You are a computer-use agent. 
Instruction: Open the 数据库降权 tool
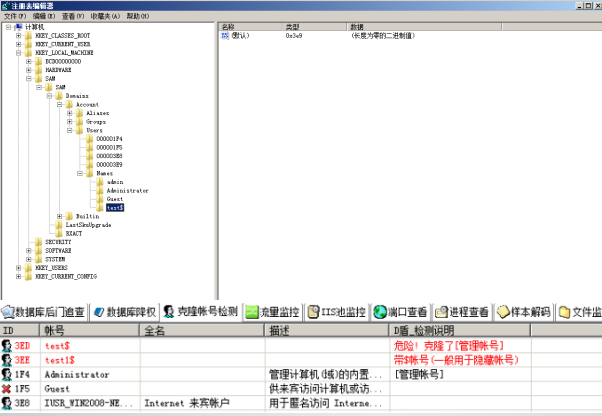(x=125, y=312)
